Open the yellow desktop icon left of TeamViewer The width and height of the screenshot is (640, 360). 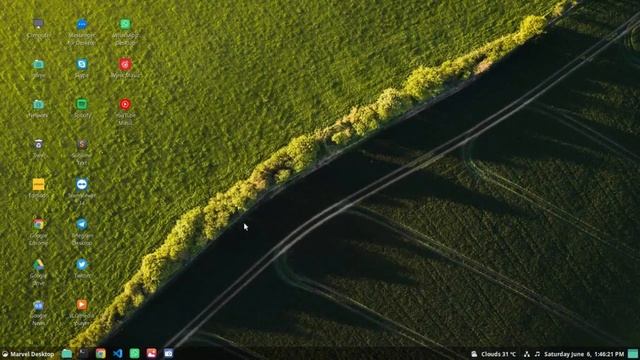(38, 184)
